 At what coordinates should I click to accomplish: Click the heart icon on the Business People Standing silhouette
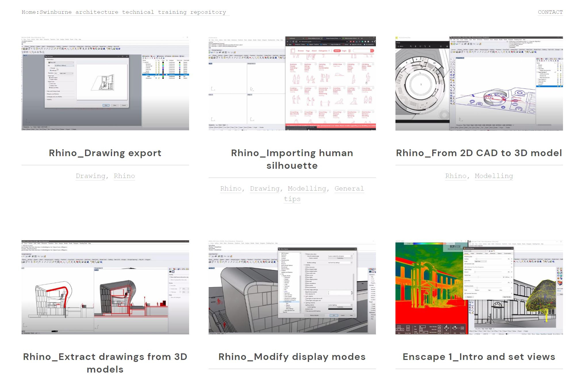(301, 64)
